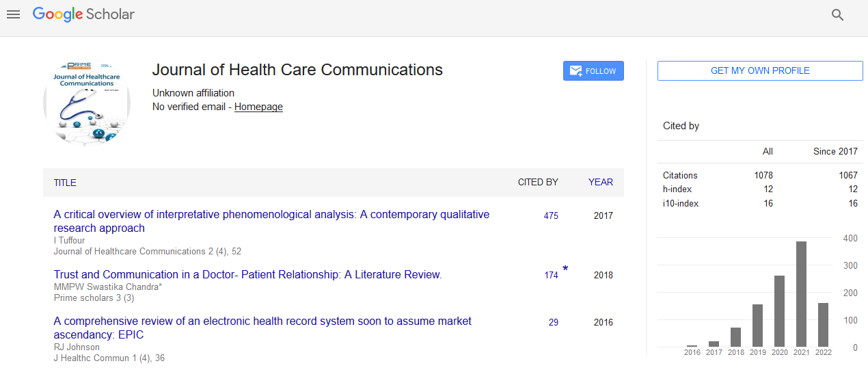Click the h-index label
The height and width of the screenshot is (370, 868).
676,189
